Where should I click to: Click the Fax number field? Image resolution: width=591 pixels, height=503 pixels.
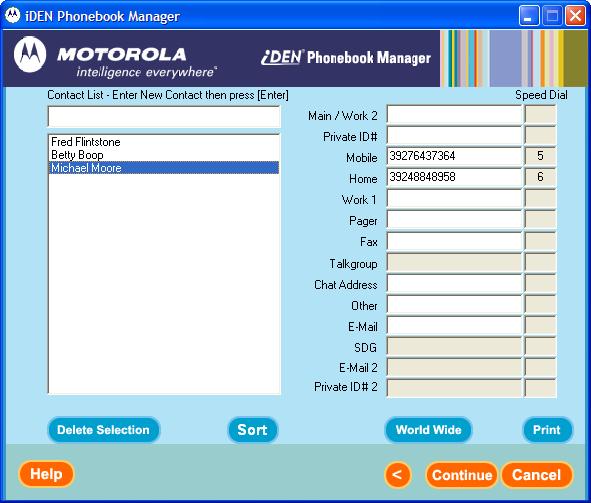(454, 241)
